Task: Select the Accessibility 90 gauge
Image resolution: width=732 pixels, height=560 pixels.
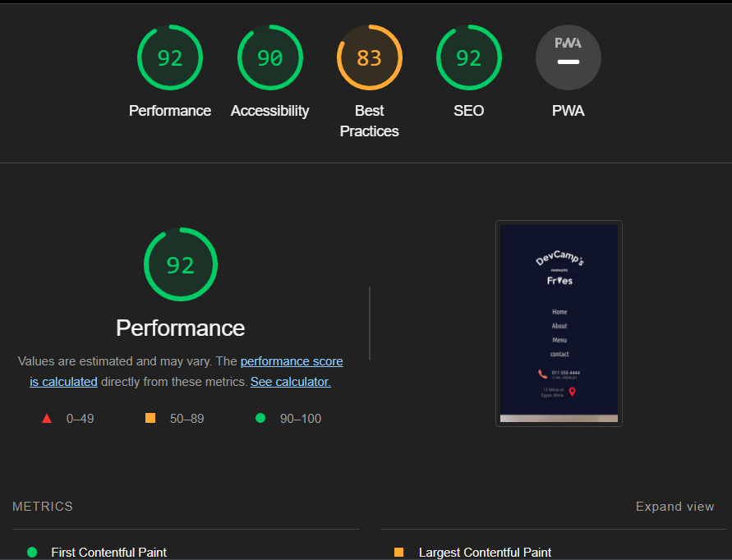Action: pos(270,57)
